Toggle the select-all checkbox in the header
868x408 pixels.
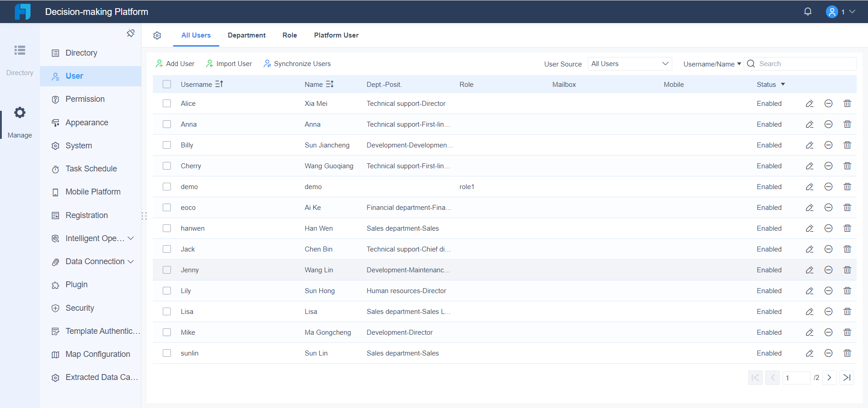(x=167, y=84)
